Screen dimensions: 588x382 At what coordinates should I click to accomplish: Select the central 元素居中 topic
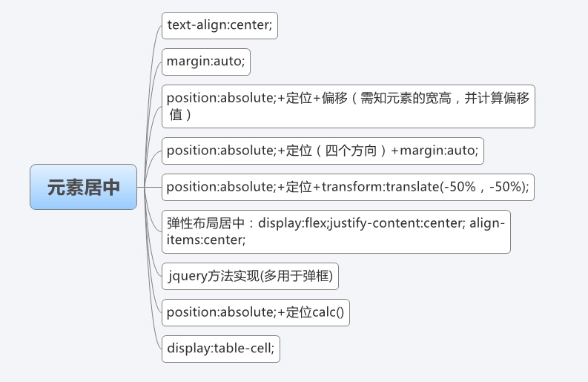pyautogui.click(x=83, y=187)
